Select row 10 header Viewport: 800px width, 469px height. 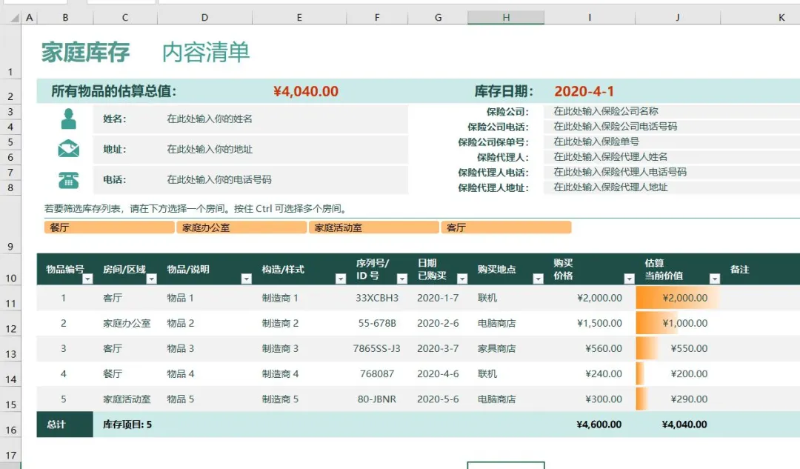coord(11,278)
